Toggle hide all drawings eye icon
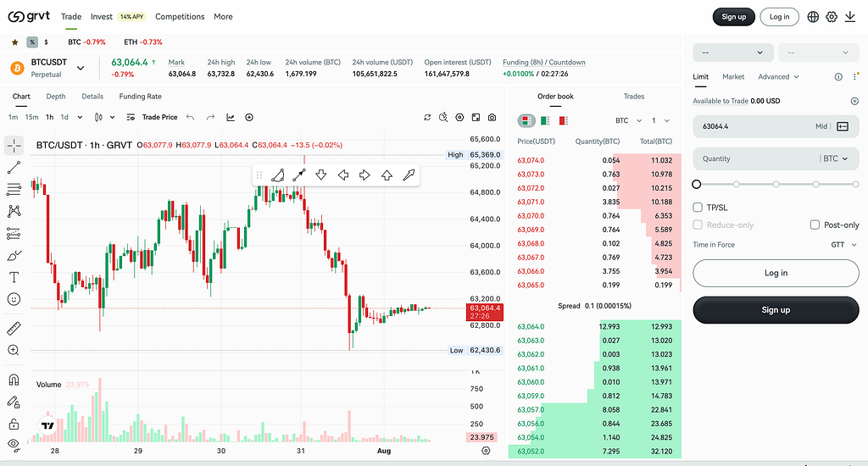 point(14,444)
